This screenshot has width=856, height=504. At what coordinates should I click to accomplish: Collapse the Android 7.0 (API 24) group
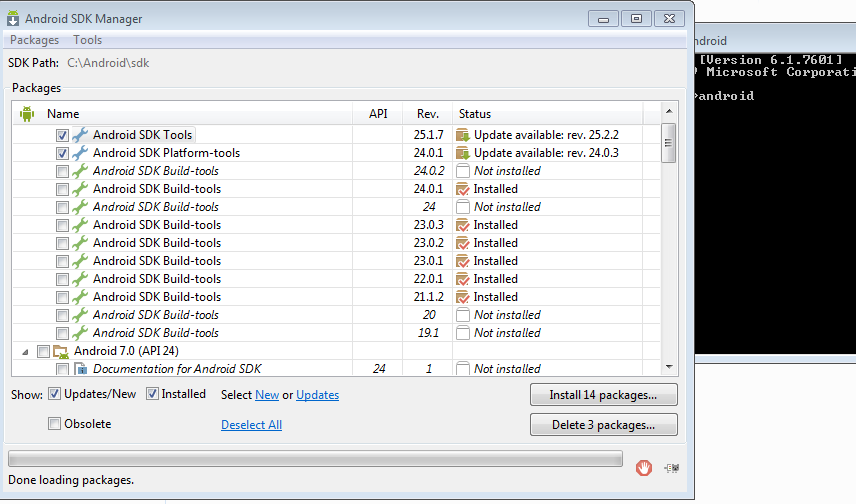point(25,352)
